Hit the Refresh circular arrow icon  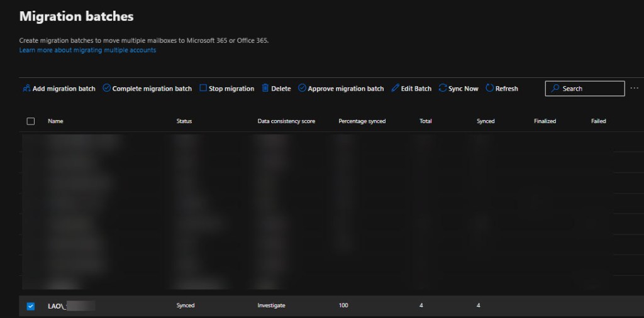click(x=489, y=89)
